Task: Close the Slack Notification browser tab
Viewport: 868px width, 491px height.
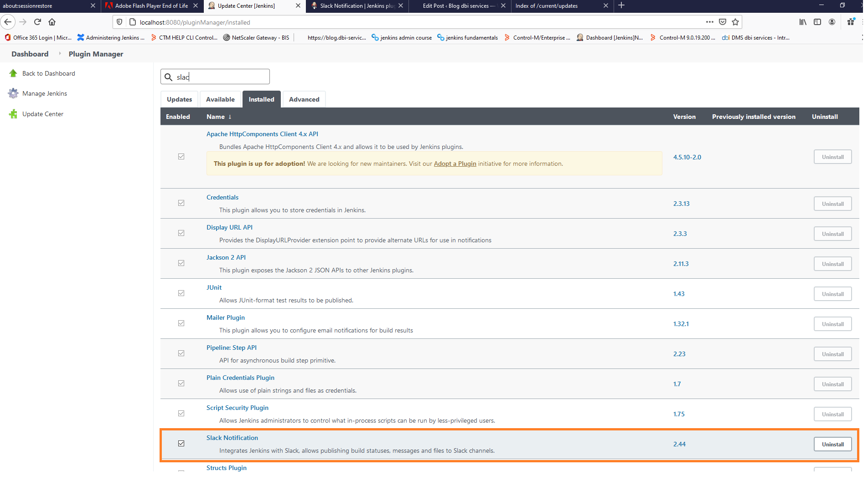Action: [x=401, y=5]
